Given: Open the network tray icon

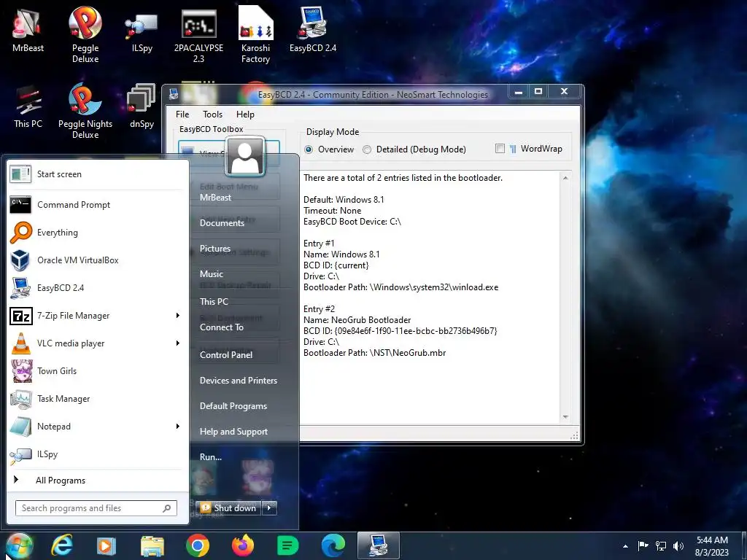Looking at the screenshot, I should click(661, 546).
